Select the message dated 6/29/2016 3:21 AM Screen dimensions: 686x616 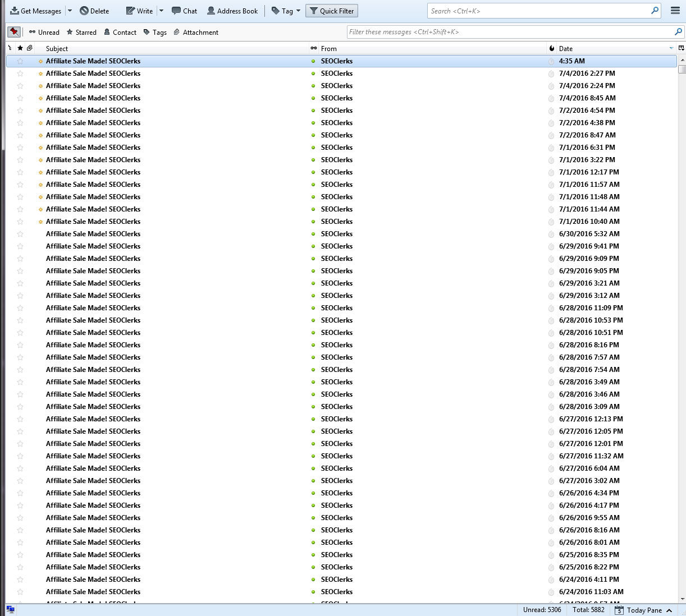coord(341,283)
